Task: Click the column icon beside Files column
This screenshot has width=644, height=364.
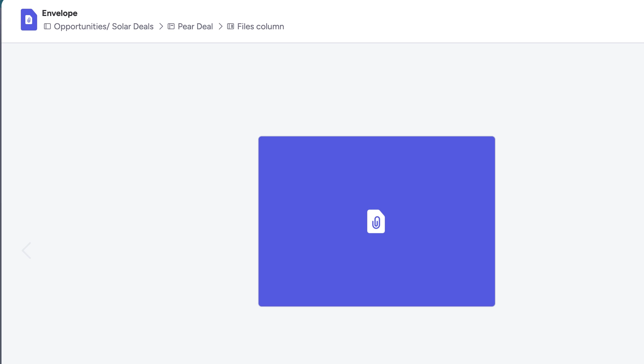Action: (231, 27)
